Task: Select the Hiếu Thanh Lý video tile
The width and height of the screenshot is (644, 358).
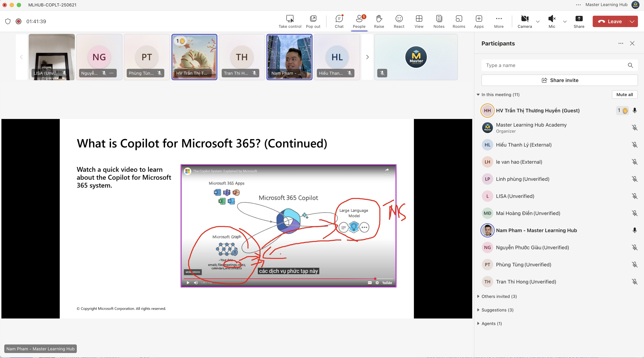Action: coord(337,57)
